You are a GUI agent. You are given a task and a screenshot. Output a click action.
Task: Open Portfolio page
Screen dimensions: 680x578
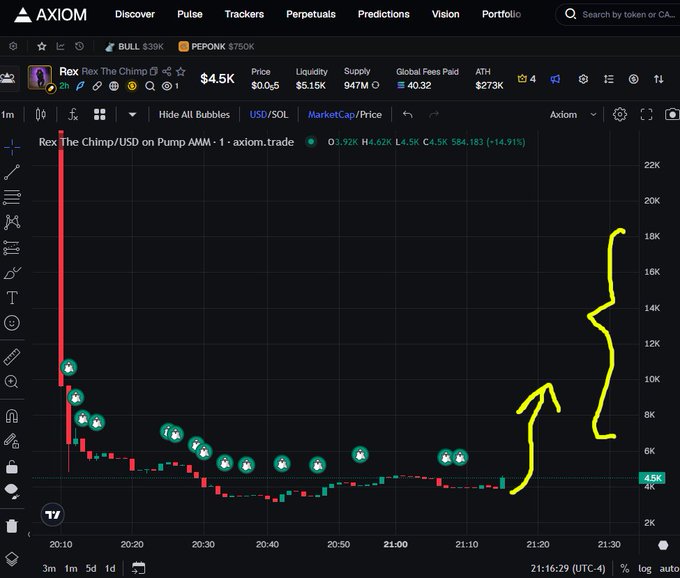coord(501,14)
